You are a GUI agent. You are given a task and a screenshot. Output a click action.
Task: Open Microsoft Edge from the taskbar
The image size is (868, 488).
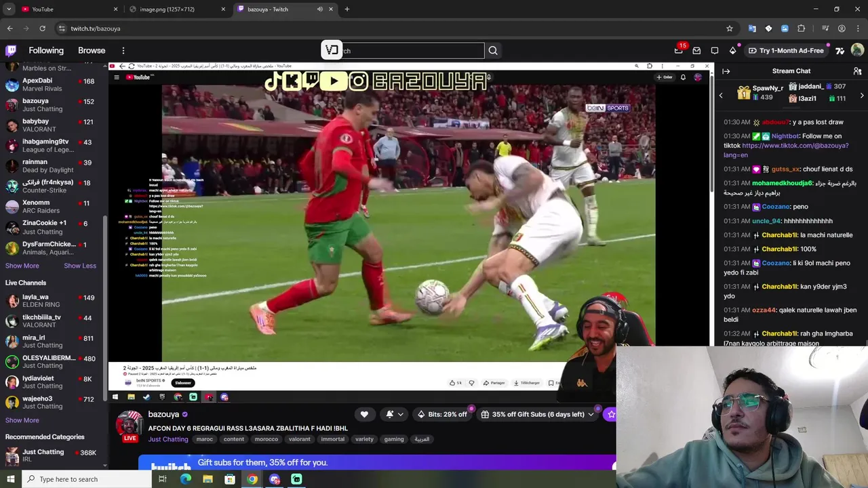click(x=185, y=479)
